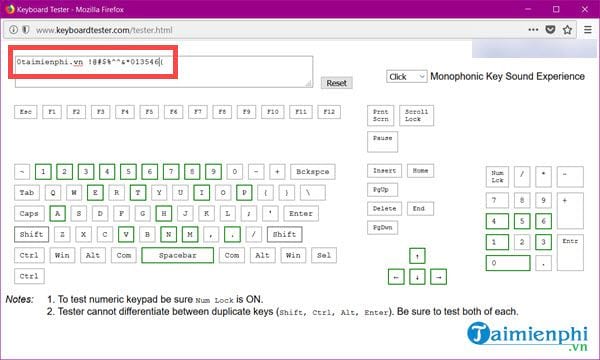Click the Scroll Lock key
This screenshot has width=600, height=360.
(x=416, y=116)
